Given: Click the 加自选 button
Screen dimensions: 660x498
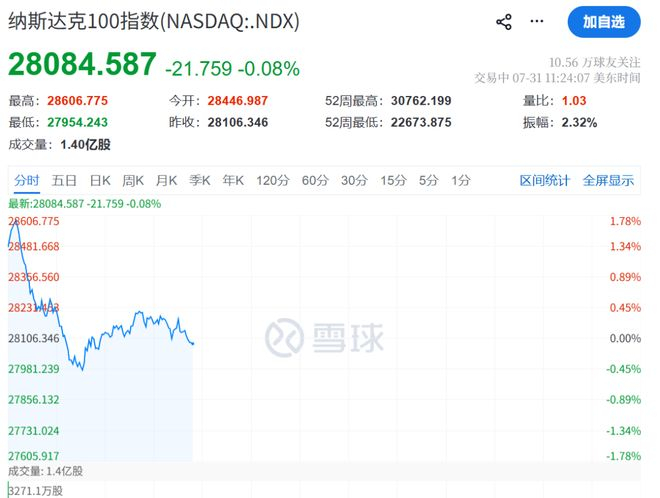Looking at the screenshot, I should (604, 22).
